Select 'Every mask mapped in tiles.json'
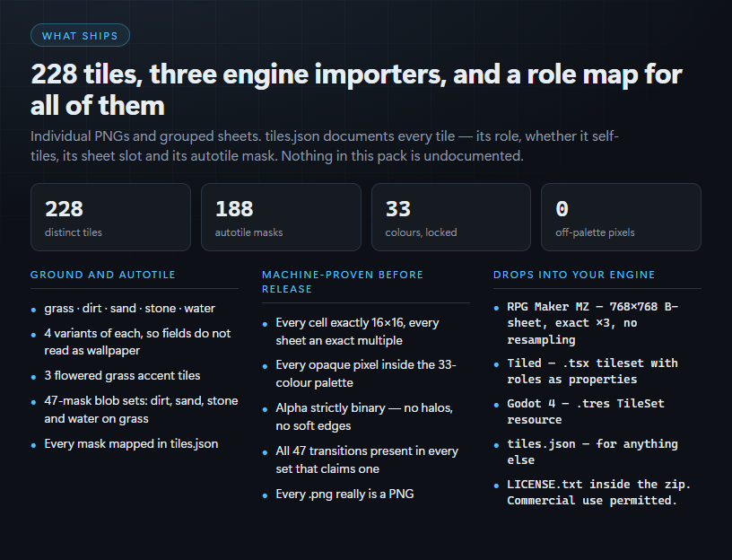Screen dimensions: 732x560 click(131, 443)
